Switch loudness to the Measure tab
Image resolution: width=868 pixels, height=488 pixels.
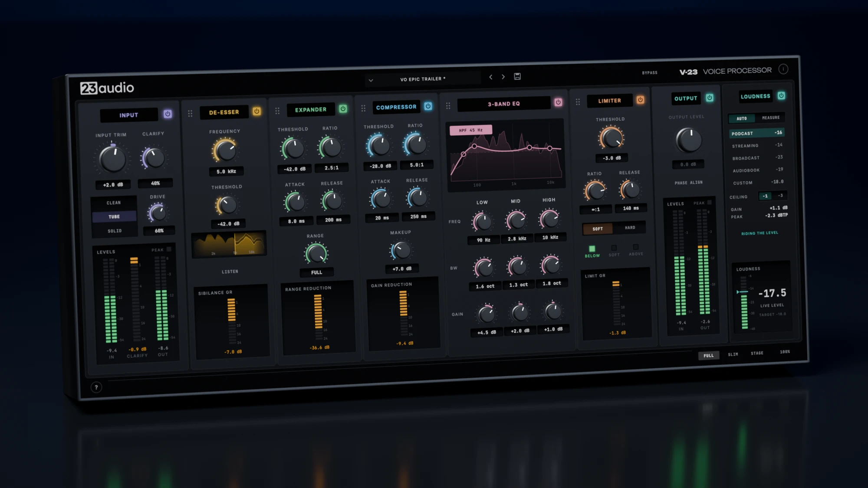click(770, 118)
